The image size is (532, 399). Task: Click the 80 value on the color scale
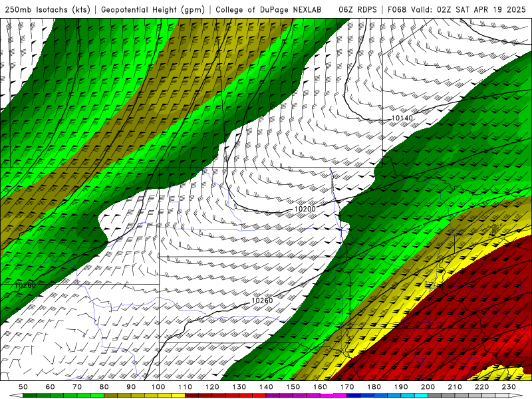tap(104, 387)
